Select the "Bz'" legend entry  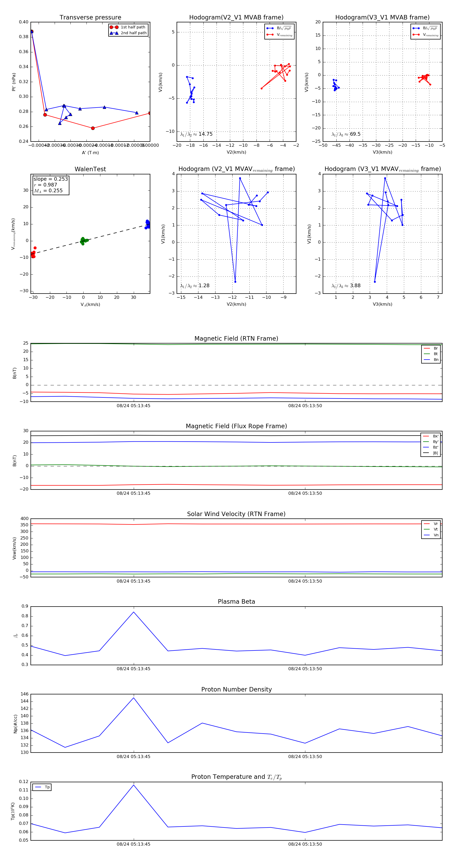pyautogui.click(x=431, y=447)
